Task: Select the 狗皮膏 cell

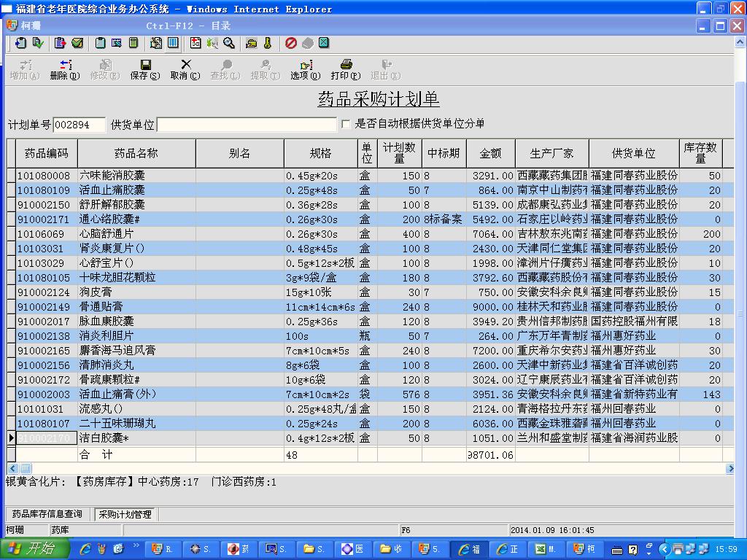Action: click(x=136, y=292)
